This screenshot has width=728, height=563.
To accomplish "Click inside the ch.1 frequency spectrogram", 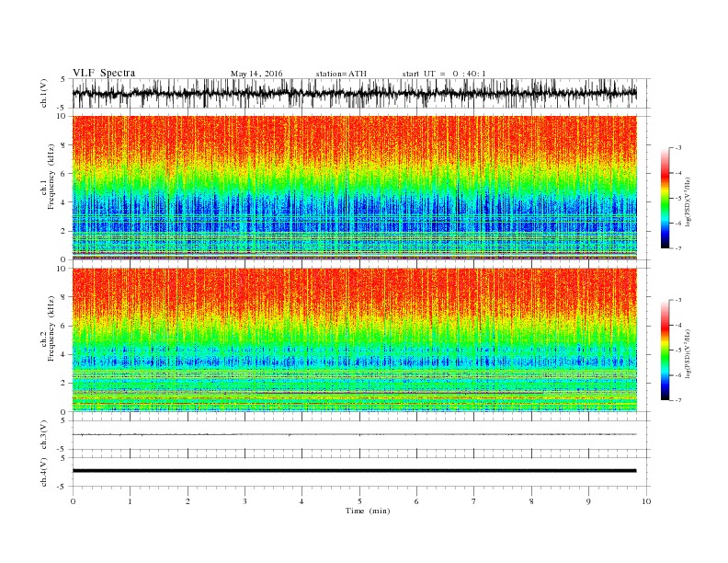I will pyautogui.click(x=355, y=188).
